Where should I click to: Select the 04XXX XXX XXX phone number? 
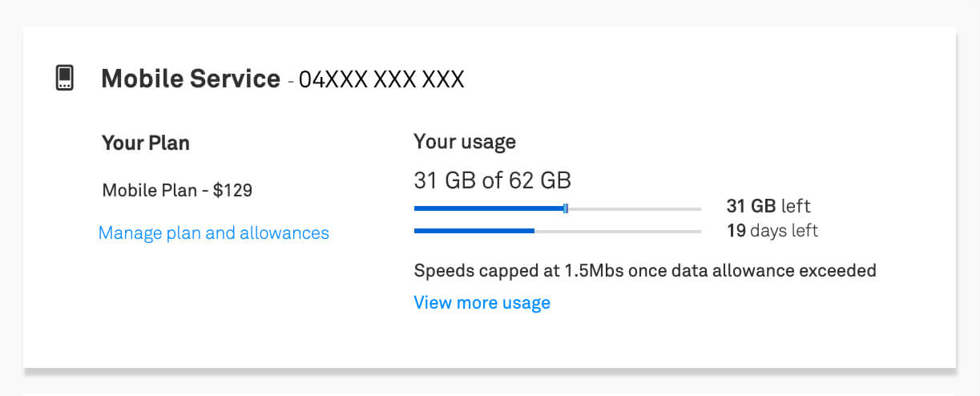click(381, 80)
